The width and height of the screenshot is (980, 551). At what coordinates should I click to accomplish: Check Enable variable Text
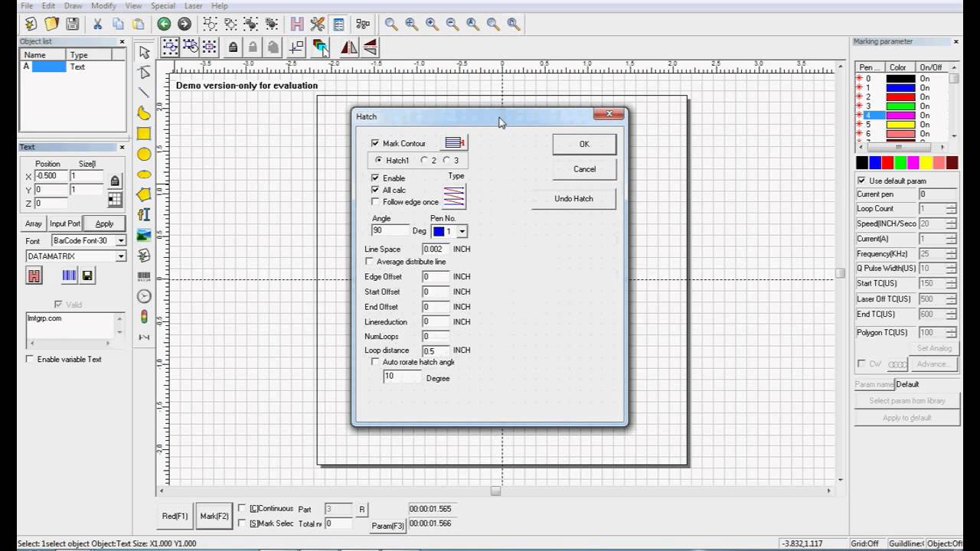[30, 359]
